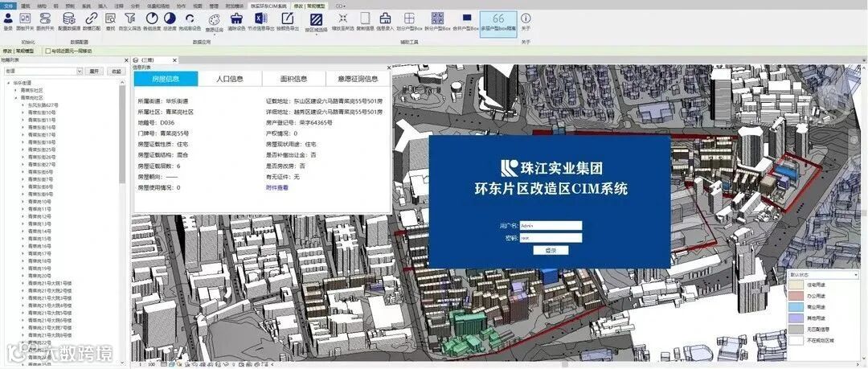Close the list panel on the left

click(x=125, y=59)
